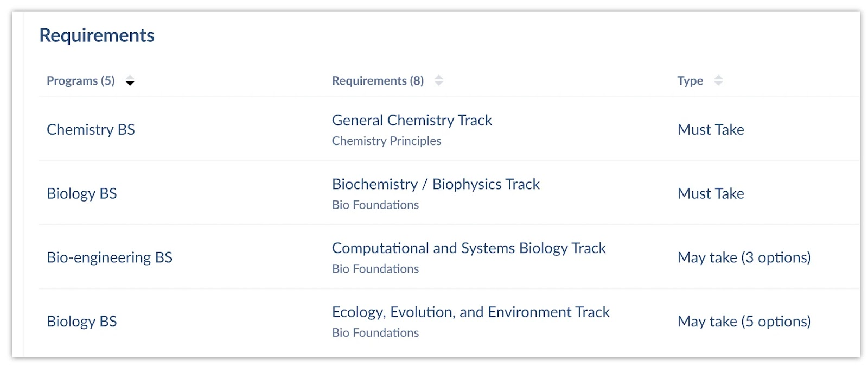Image resolution: width=868 pixels, height=371 pixels.
Task: Sort by Programs column arrow icon
Action: click(130, 81)
